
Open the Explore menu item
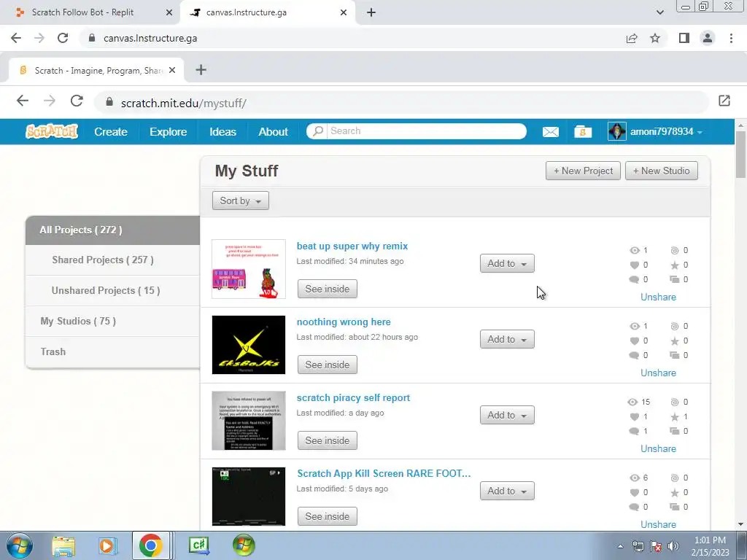(169, 132)
